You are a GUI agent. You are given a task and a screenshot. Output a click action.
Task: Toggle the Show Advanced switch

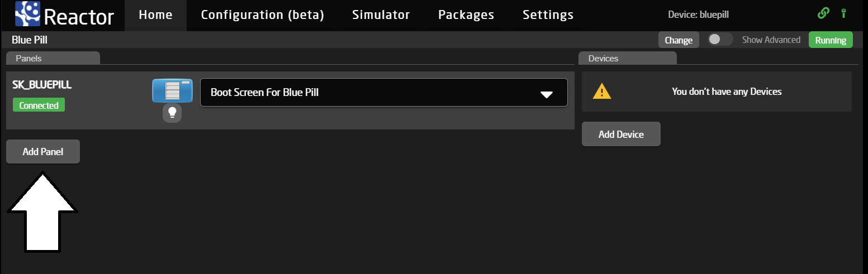[x=720, y=40]
